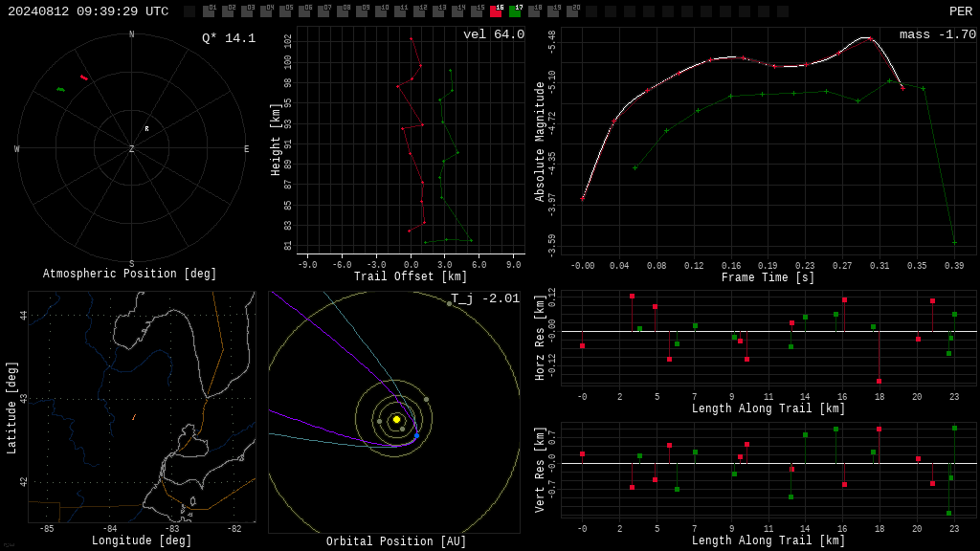Click the station 05 indicator square
Viewport: 980px width, 551px height.
pyautogui.click(x=285, y=11)
